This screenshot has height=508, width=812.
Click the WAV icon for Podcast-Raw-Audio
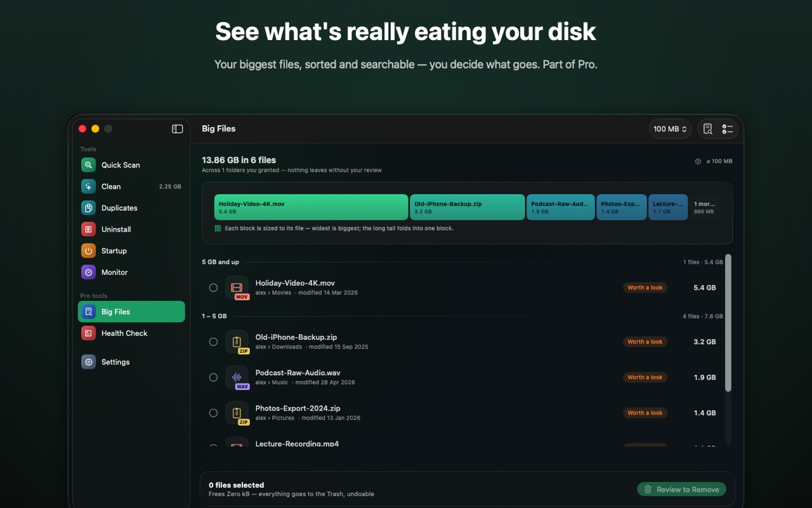237,377
